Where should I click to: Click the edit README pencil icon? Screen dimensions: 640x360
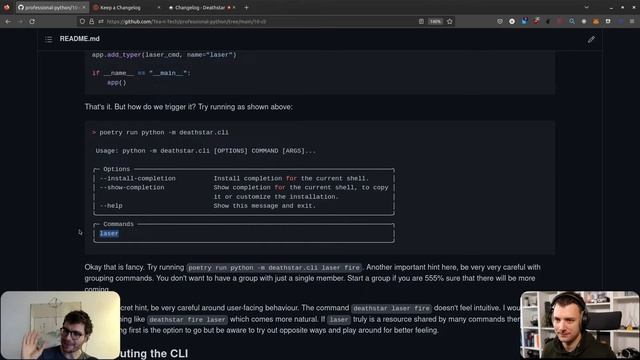[x=591, y=39]
